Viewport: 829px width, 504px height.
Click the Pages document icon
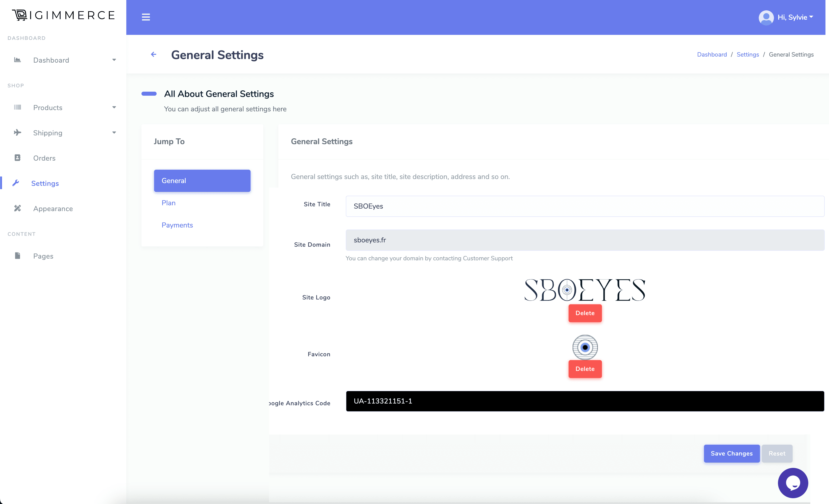[x=17, y=256]
